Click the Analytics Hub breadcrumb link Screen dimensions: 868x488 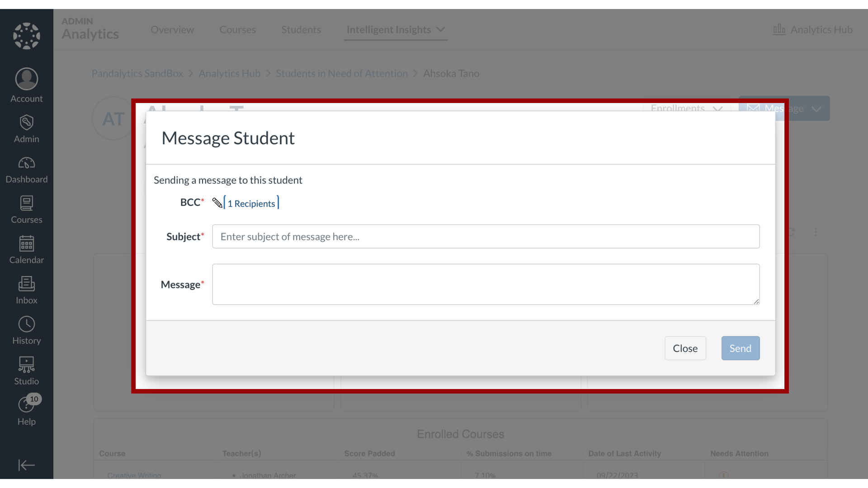click(x=230, y=74)
